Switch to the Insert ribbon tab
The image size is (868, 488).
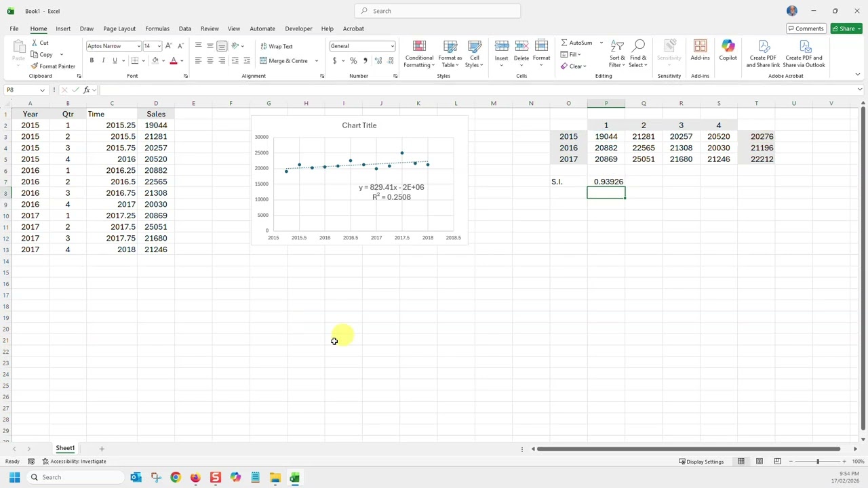click(x=63, y=28)
